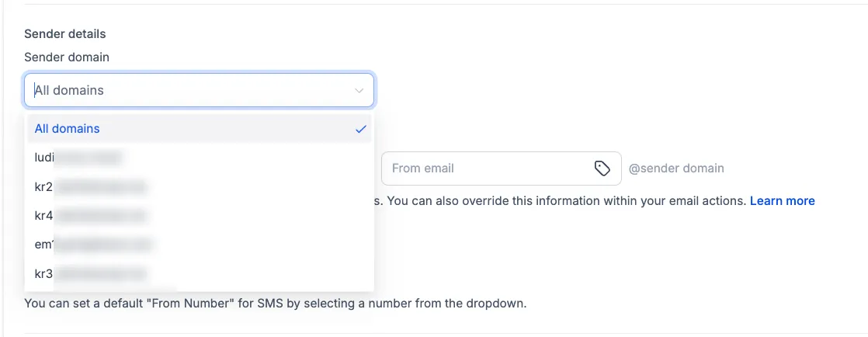Click the Sender domain field label
Image resolution: width=868 pixels, height=337 pixels.
pos(67,57)
